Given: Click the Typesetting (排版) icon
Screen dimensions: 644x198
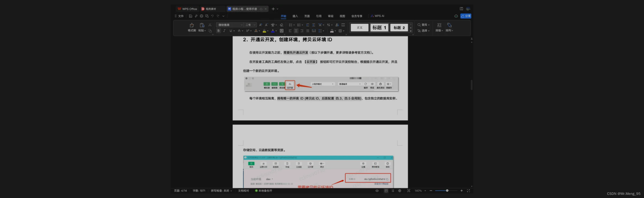Looking at the screenshot, I should pos(439,25).
